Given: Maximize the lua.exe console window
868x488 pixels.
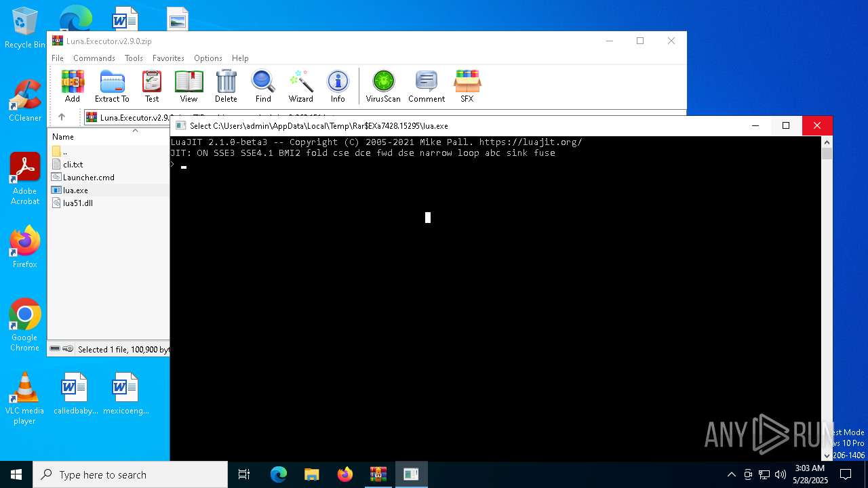Looking at the screenshot, I should [x=786, y=125].
